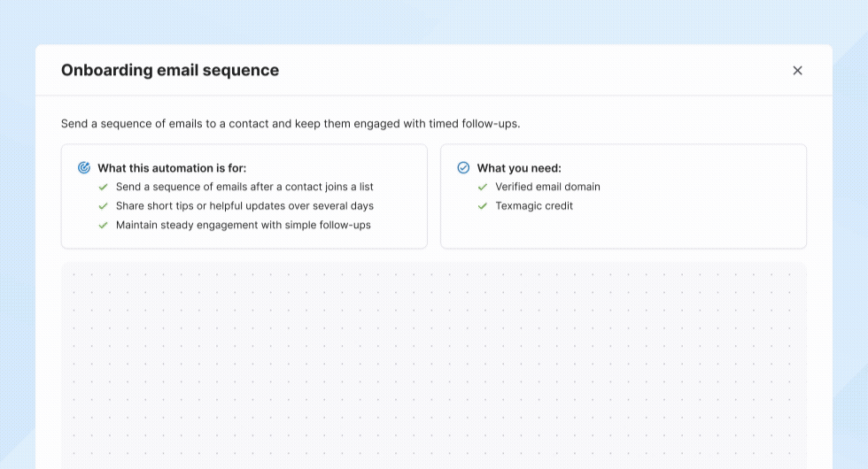Click the checkmark beside Texmagic credit

(483, 206)
